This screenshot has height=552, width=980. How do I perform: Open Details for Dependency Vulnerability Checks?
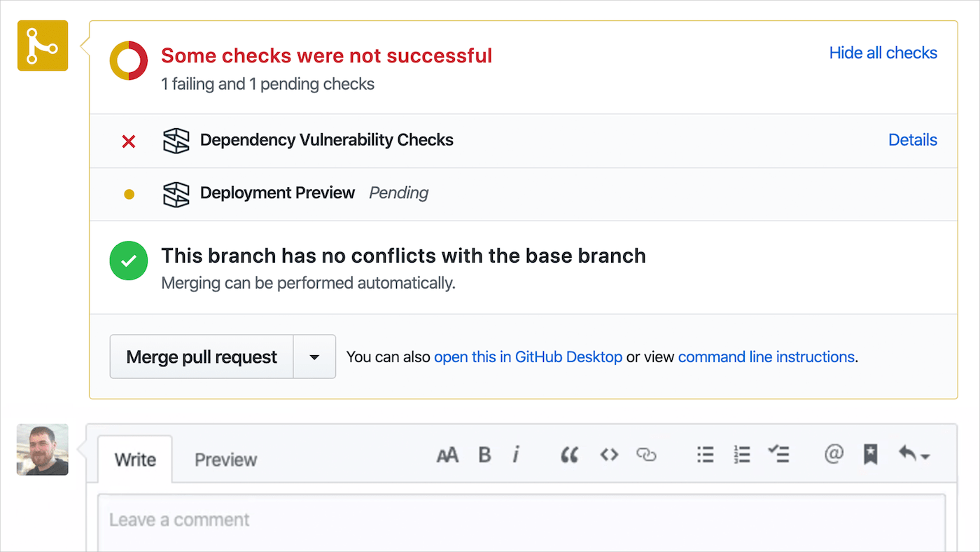(x=912, y=140)
